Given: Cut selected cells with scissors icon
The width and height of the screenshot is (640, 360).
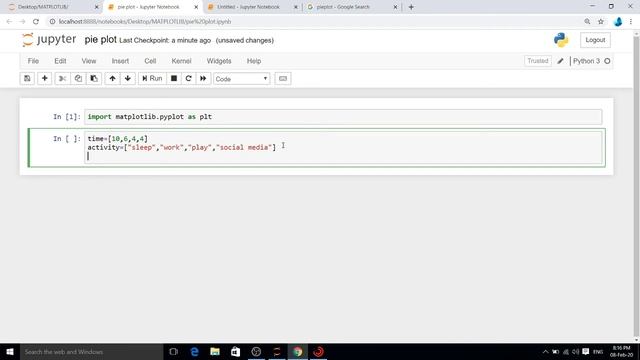Looking at the screenshot, I should (62, 78).
